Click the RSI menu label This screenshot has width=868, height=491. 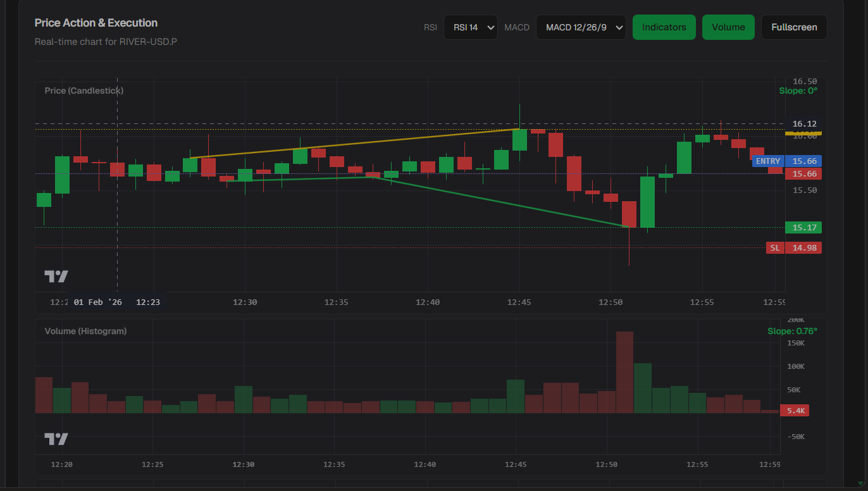pyautogui.click(x=430, y=27)
